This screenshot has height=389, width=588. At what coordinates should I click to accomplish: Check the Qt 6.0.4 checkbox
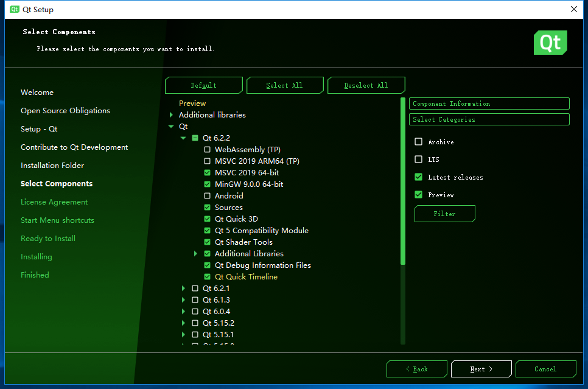click(x=195, y=311)
